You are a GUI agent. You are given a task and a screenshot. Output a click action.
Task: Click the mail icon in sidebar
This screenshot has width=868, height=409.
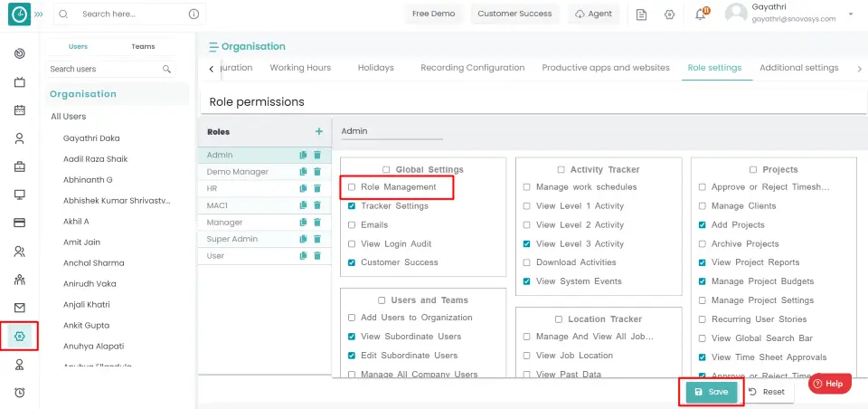[19, 308]
